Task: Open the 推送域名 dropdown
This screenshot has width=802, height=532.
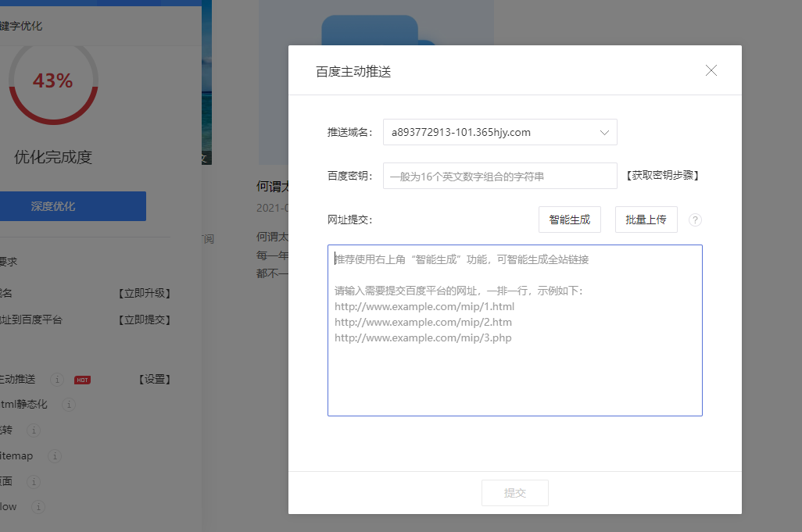Action: pyautogui.click(x=499, y=132)
